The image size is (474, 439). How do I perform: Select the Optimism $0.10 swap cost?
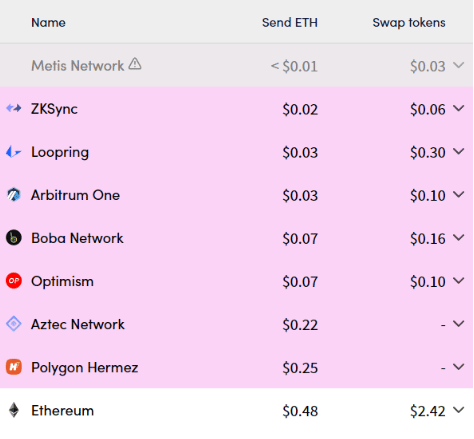[428, 282]
